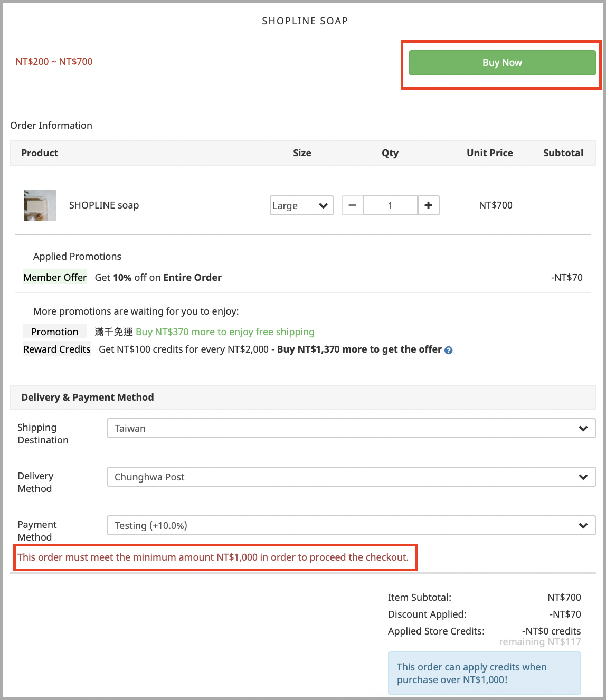Open the Size dropdown showing Large
This screenshot has width=606, height=700.
click(301, 205)
